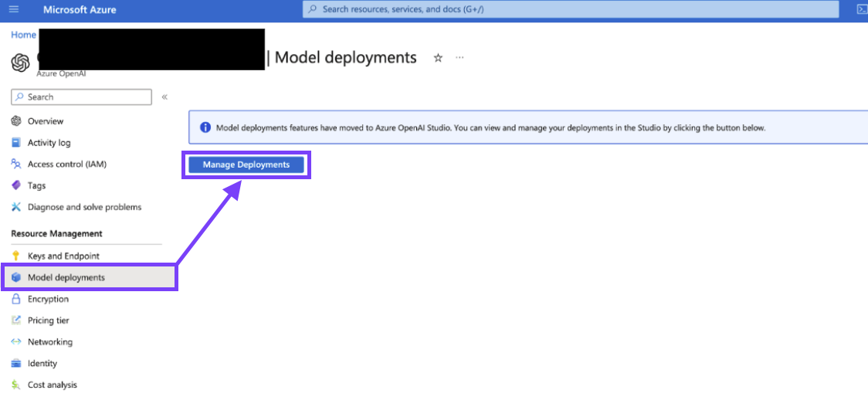This screenshot has width=868, height=397.
Task: Open the Identity page
Action: [x=42, y=364]
